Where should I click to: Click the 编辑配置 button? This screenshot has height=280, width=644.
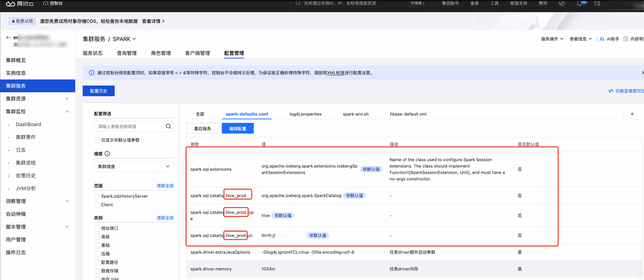pyautogui.click(x=237, y=128)
